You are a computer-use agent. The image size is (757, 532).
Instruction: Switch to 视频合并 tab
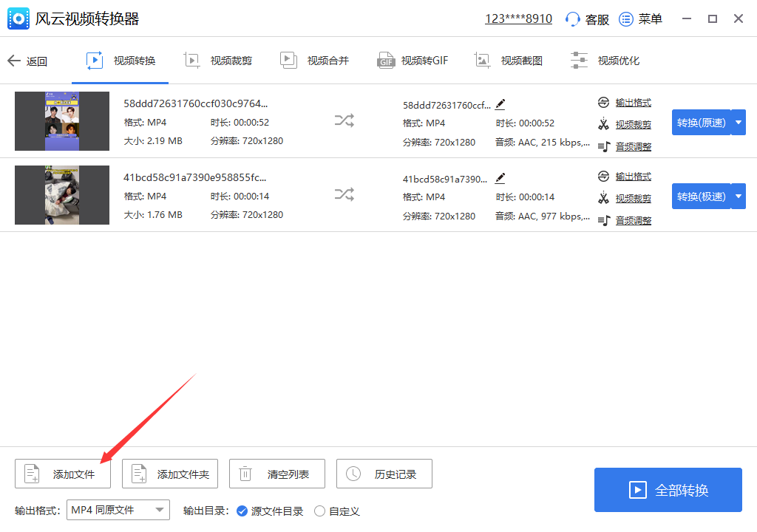(x=314, y=61)
